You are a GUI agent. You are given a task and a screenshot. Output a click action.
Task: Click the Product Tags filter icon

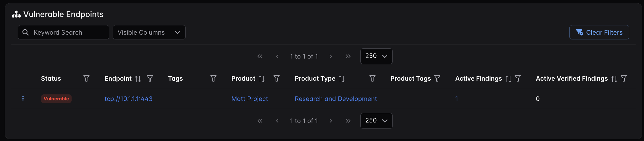pyautogui.click(x=437, y=79)
